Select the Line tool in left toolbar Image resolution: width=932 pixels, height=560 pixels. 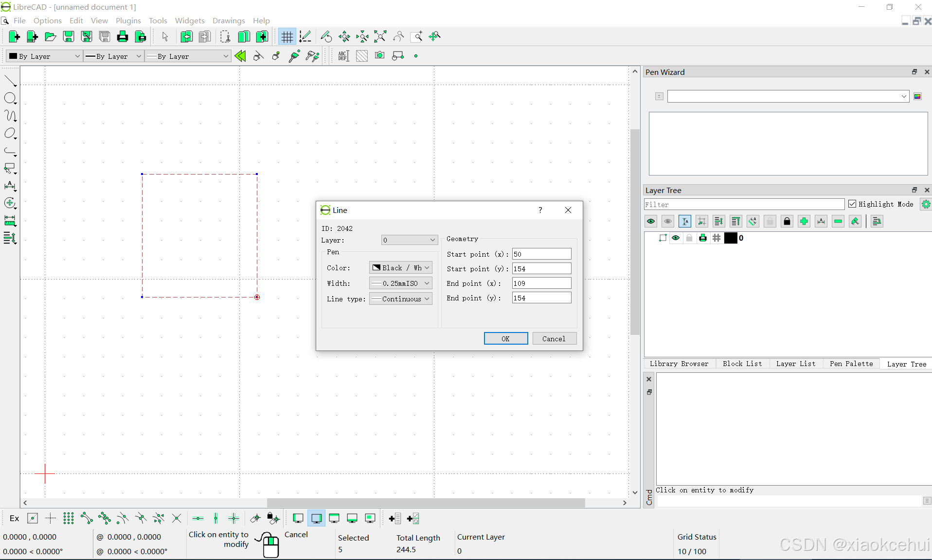click(x=10, y=81)
